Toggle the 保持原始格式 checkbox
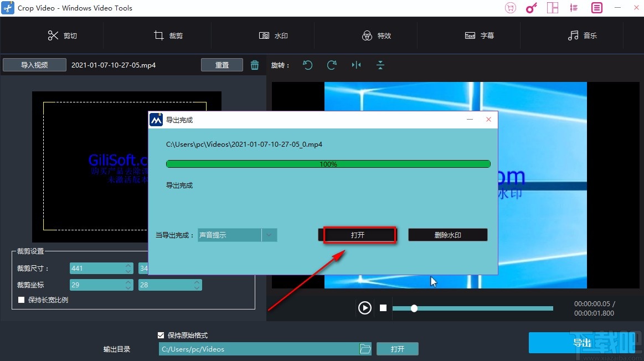 click(x=161, y=335)
